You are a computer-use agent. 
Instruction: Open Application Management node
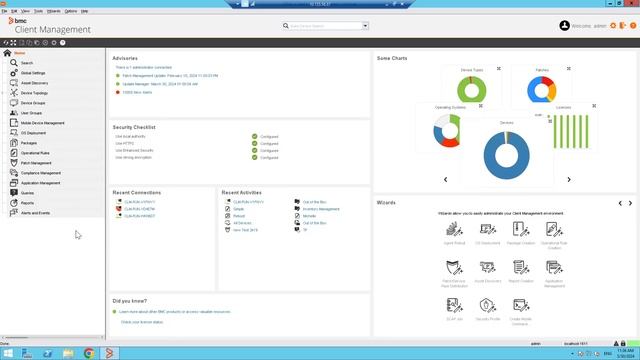[x=40, y=183]
